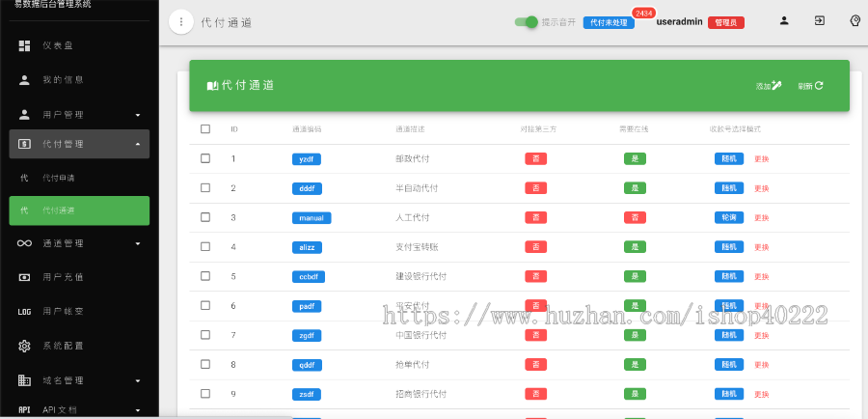Tick the select-all checkbox in table header
This screenshot has height=419, width=868.
(x=205, y=128)
